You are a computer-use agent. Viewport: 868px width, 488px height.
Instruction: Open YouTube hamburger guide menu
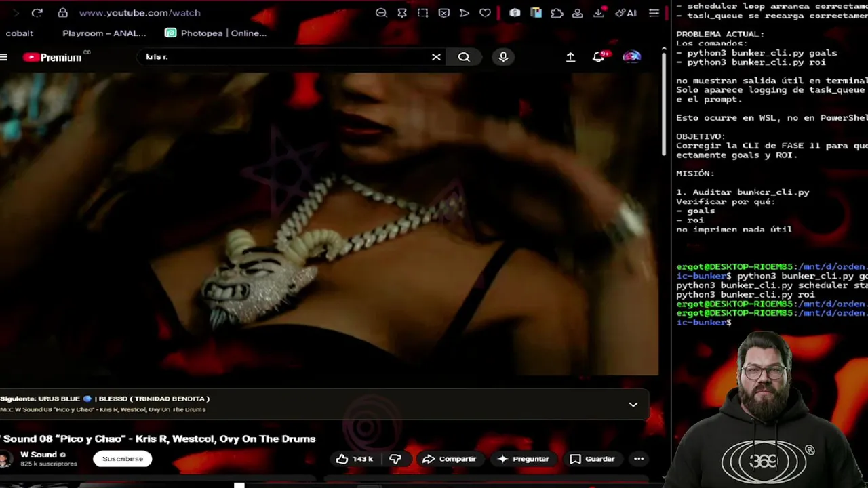[3, 57]
